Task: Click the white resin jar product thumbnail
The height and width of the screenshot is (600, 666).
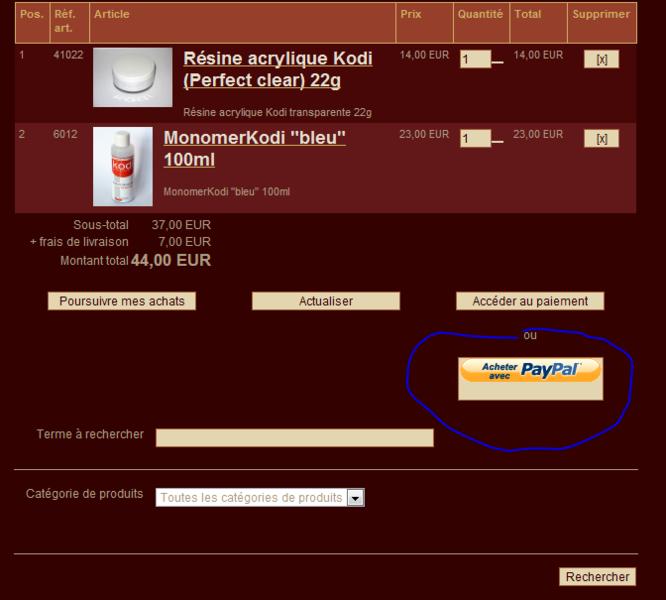Action: pyautogui.click(x=133, y=77)
